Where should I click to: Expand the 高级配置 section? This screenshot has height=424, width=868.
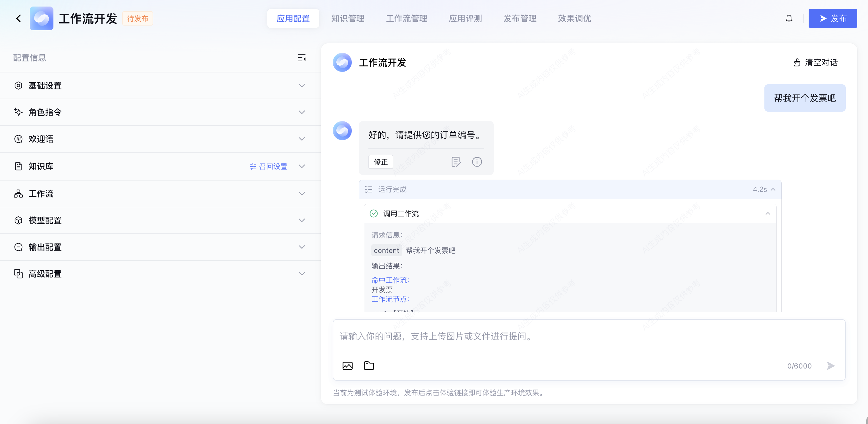(x=302, y=274)
